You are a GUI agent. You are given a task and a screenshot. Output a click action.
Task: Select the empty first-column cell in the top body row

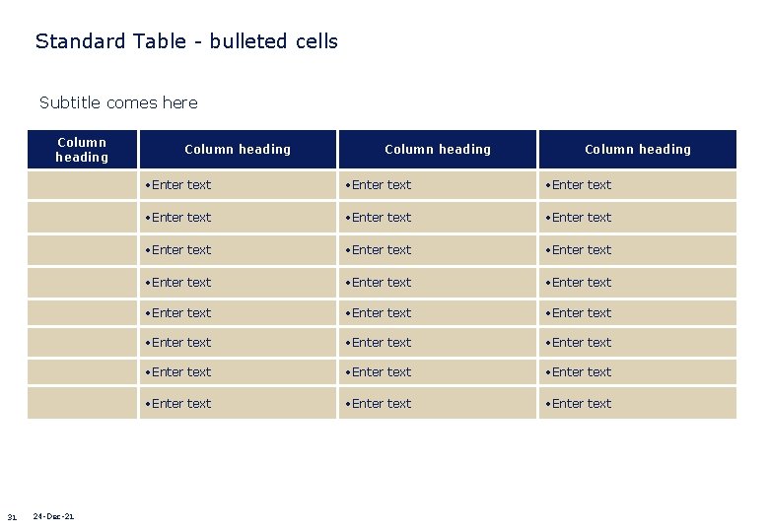[82, 185]
